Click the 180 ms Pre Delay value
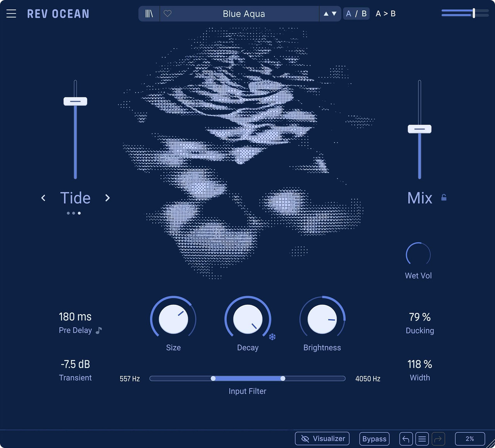The image size is (495, 448). coord(75,317)
